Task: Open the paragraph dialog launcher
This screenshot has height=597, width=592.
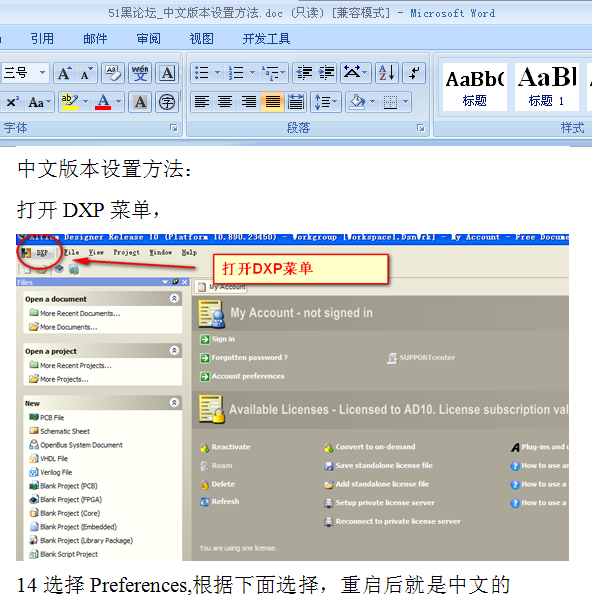Action: (421, 128)
